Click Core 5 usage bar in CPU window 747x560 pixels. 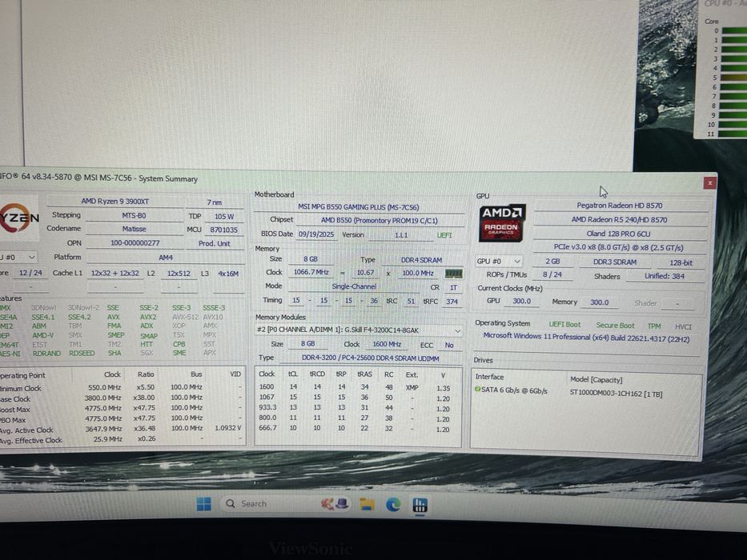click(734, 78)
